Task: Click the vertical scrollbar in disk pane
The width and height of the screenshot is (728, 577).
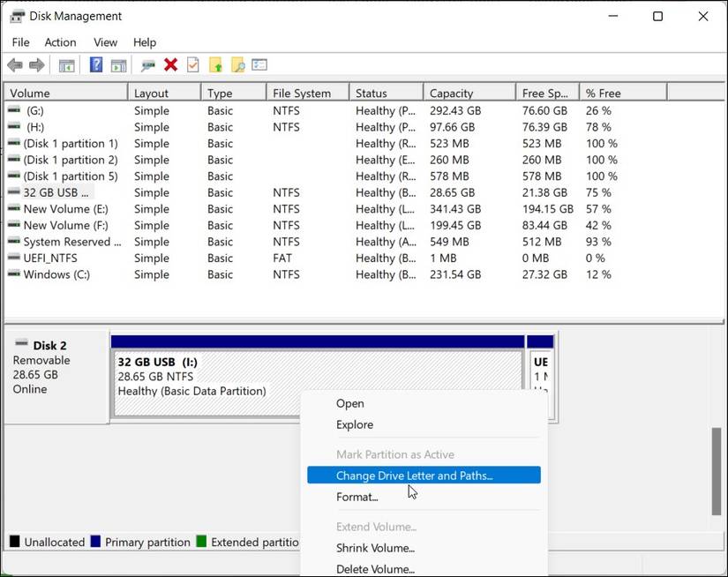Action: [717, 471]
